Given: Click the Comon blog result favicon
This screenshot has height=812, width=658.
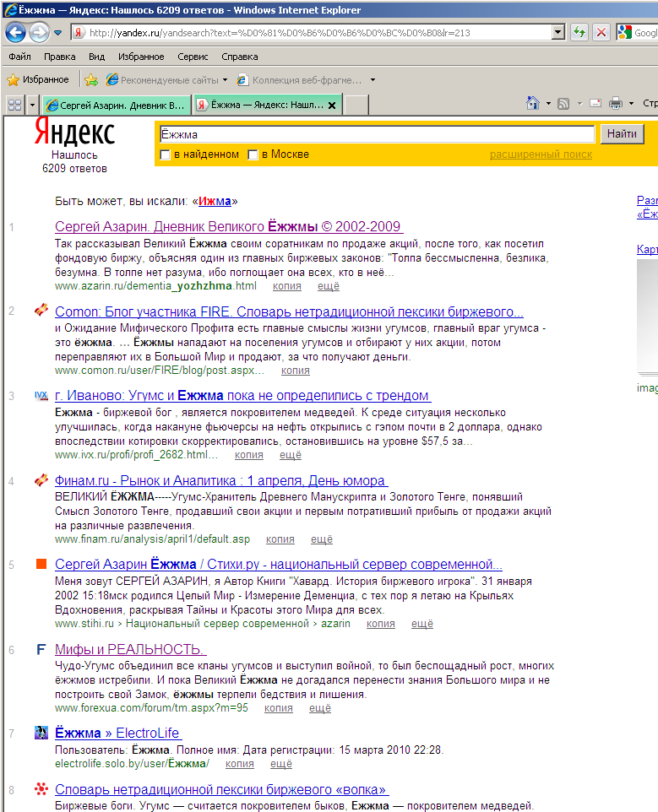Looking at the screenshot, I should point(41,310).
